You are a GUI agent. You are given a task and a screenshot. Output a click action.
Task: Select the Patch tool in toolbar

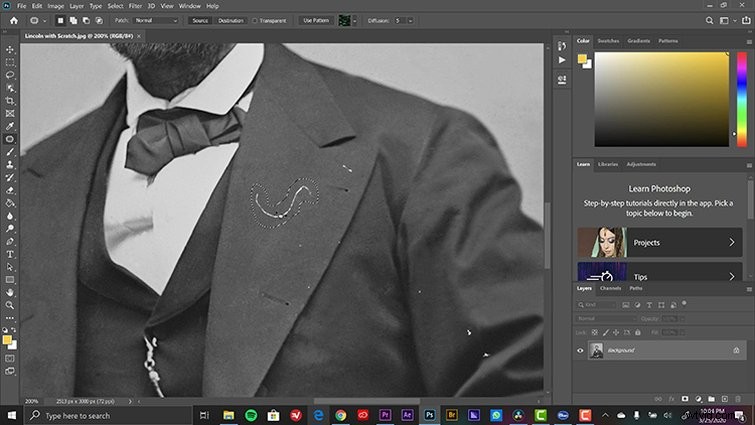10,139
